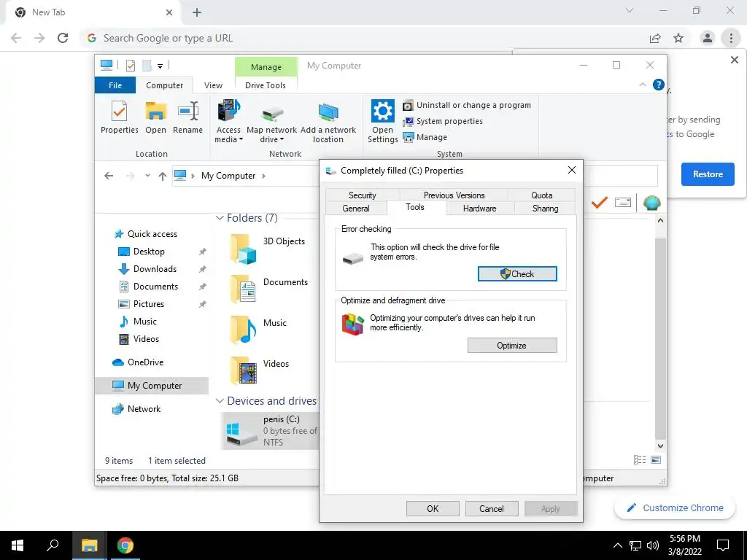Open the Drive Tools ribbon tab
The image size is (747, 560).
[266, 85]
